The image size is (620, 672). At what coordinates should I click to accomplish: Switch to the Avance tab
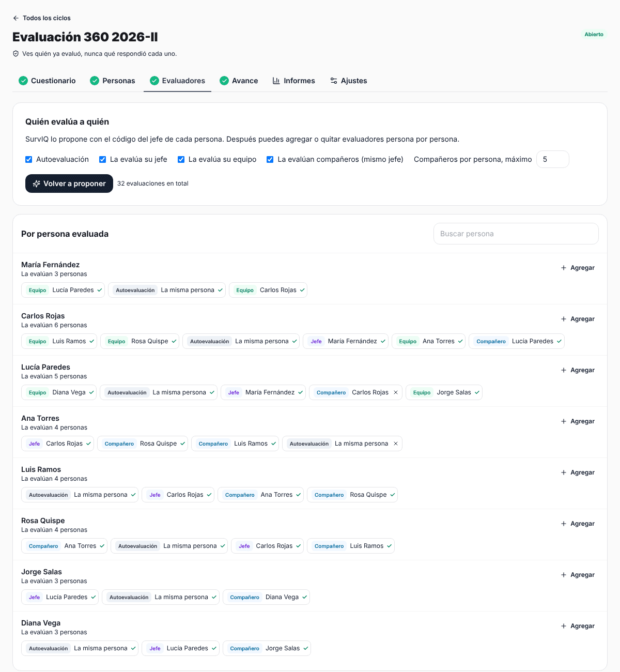coord(239,81)
